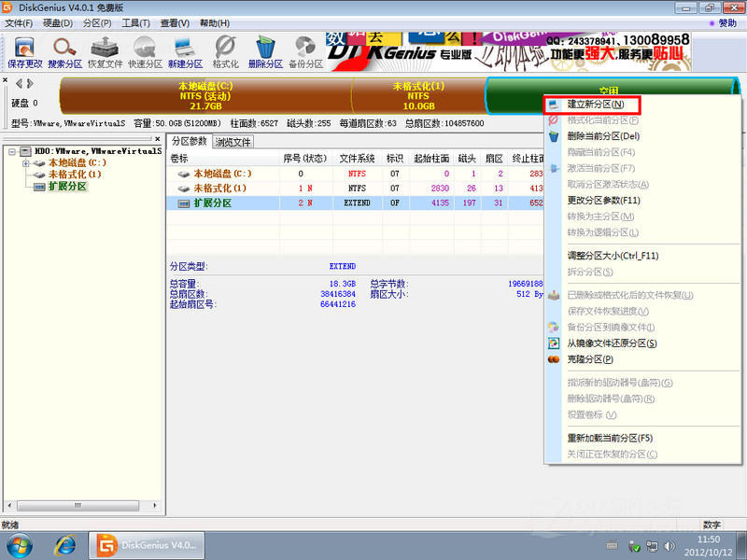Image resolution: width=747 pixels, height=560 pixels.
Task: Click drive icon of 未格式化(1) table row
Action: pos(183,189)
